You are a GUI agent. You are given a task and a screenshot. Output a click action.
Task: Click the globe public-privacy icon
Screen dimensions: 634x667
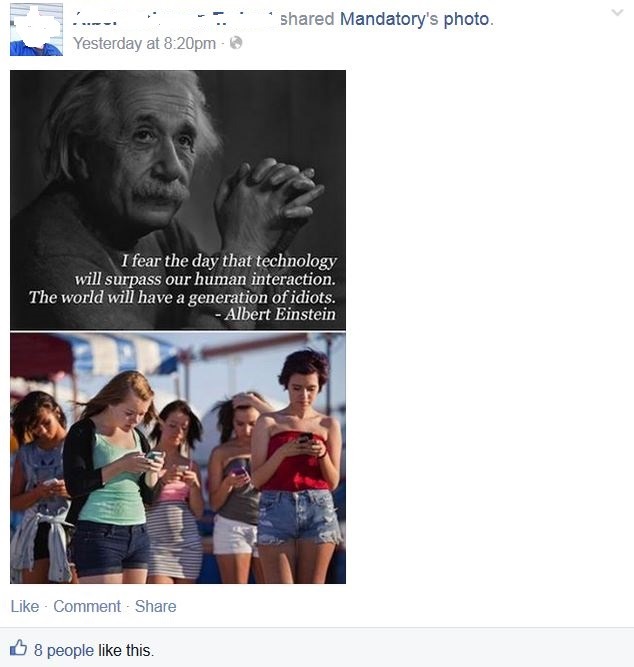[236, 43]
